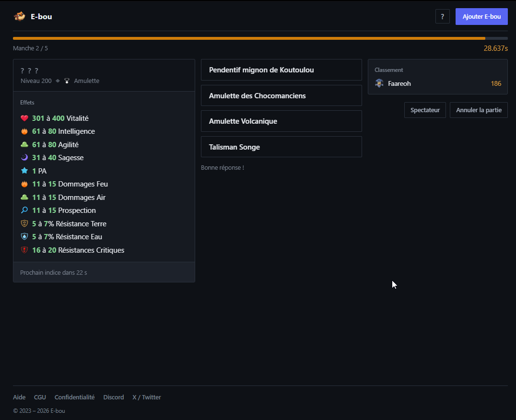Click the 5 à 7% Résistance Eau line

point(67,237)
